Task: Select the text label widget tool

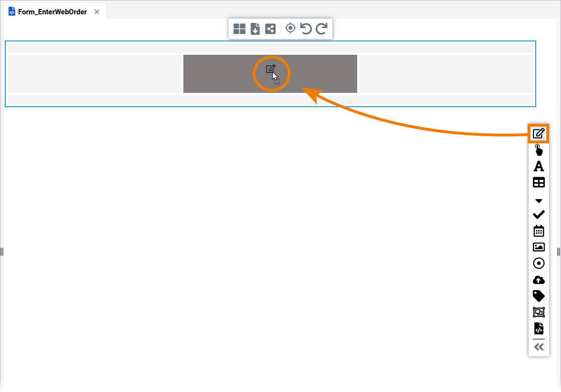Action: point(539,166)
